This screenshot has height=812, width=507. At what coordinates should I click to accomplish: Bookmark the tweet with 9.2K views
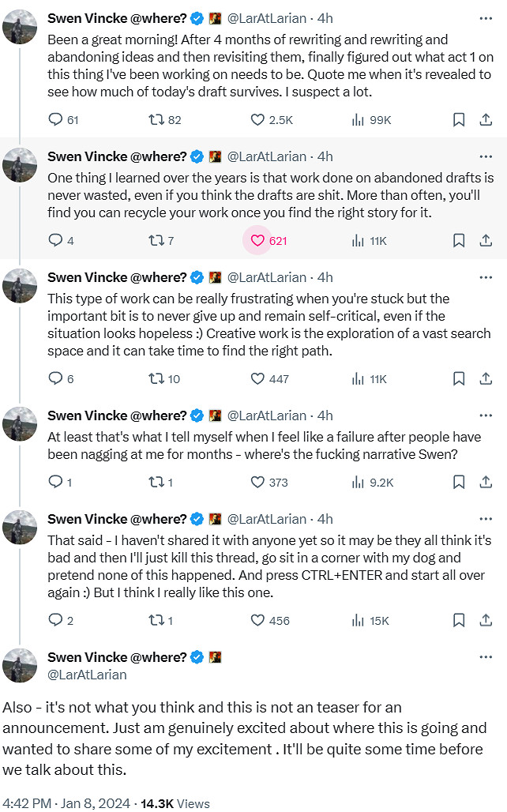pyautogui.click(x=459, y=482)
